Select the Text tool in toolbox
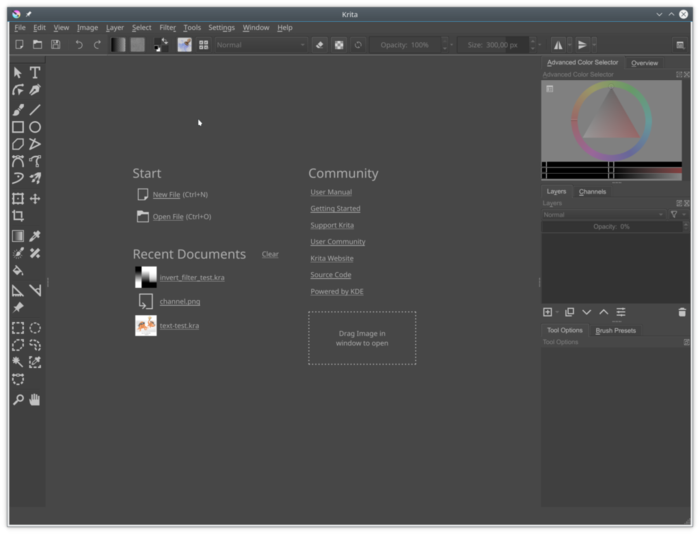700x534 pixels. click(35, 72)
